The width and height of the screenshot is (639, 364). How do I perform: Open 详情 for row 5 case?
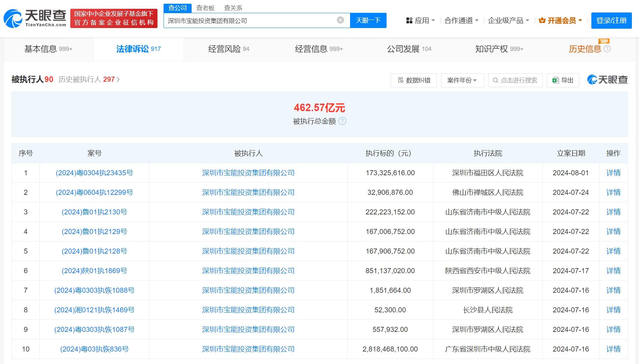(x=613, y=251)
